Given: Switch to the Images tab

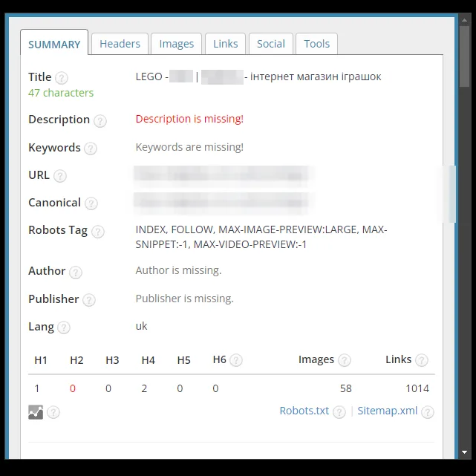Looking at the screenshot, I should pyautogui.click(x=177, y=44).
